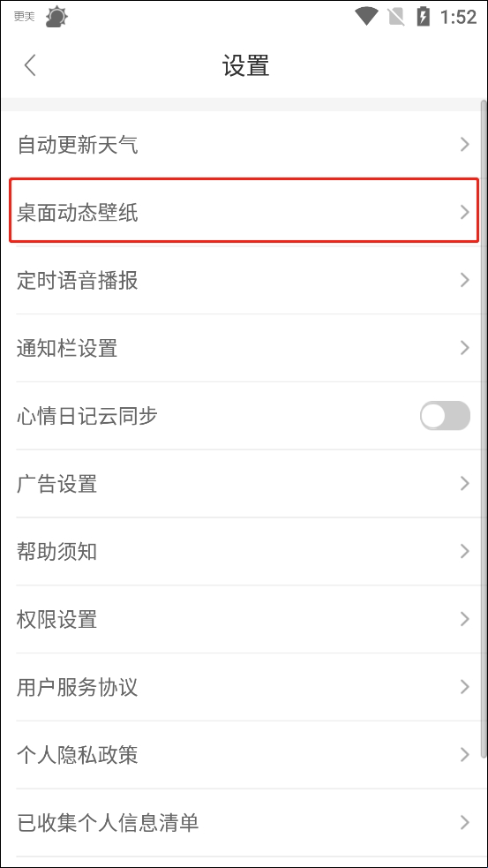
Task: Open the 用户服务协议 link
Action: (244, 687)
